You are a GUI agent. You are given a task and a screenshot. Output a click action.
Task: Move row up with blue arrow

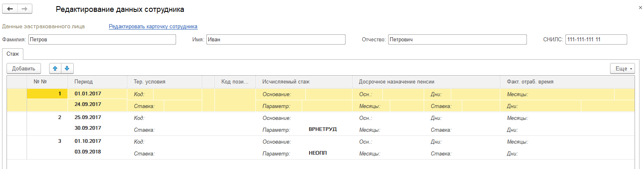[x=55, y=68]
